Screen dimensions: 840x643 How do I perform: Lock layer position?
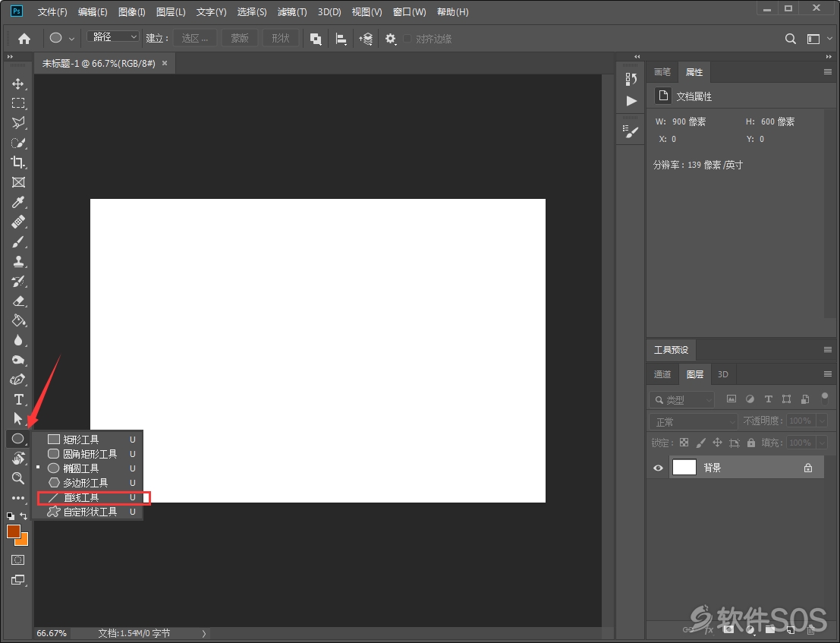717,443
